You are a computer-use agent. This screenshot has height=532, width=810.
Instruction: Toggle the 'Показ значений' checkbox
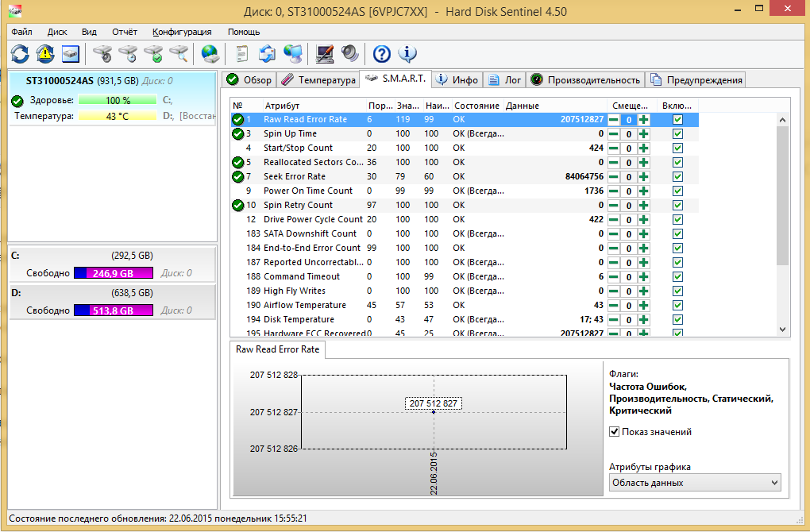tap(614, 432)
